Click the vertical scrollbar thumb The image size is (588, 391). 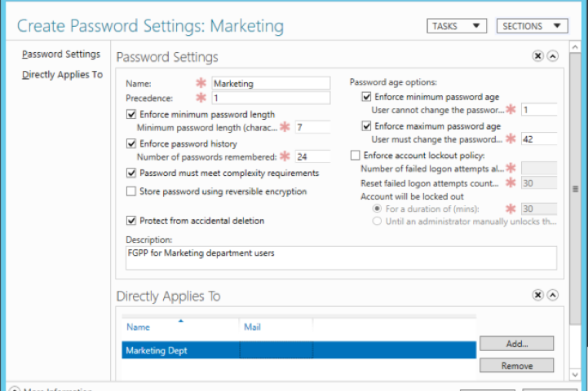577,188
